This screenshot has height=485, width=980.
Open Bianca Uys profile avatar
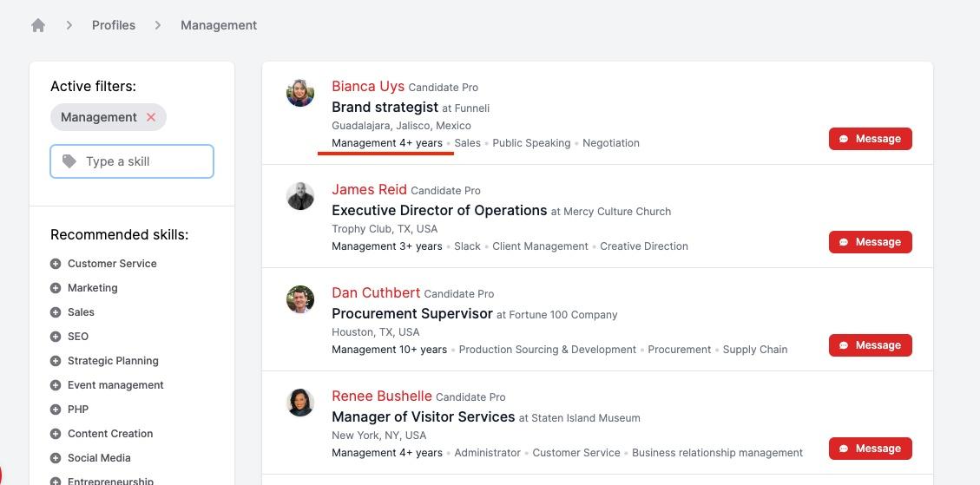pos(300,93)
